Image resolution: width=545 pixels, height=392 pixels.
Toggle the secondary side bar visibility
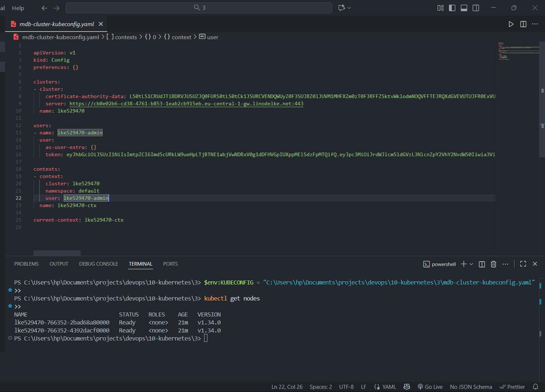coord(476,8)
